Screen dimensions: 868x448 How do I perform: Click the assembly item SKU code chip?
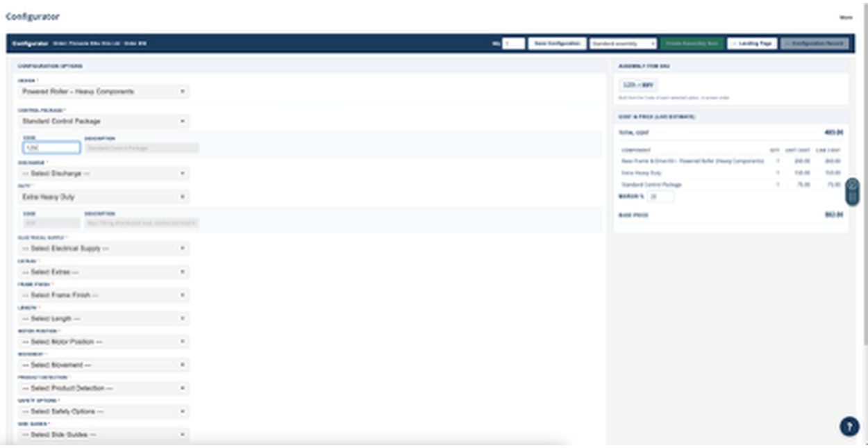[637, 85]
